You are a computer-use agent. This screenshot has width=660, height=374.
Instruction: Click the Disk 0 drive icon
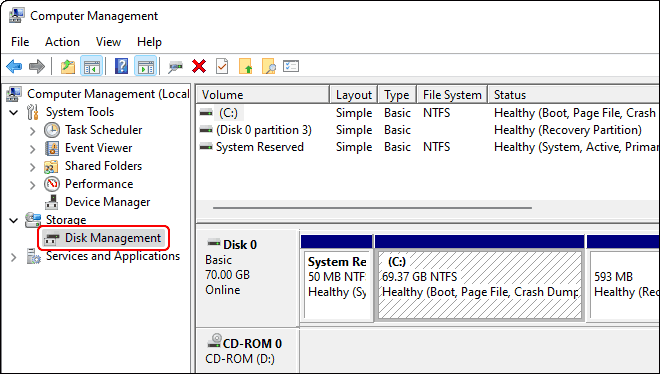pos(214,243)
